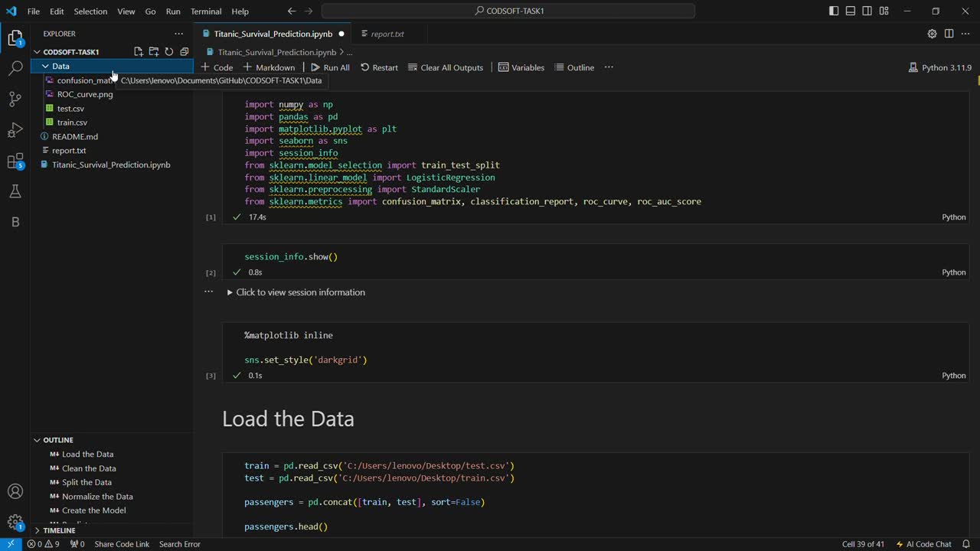Open the notifications bell in status bar
The width and height of the screenshot is (980, 551).
click(965, 544)
